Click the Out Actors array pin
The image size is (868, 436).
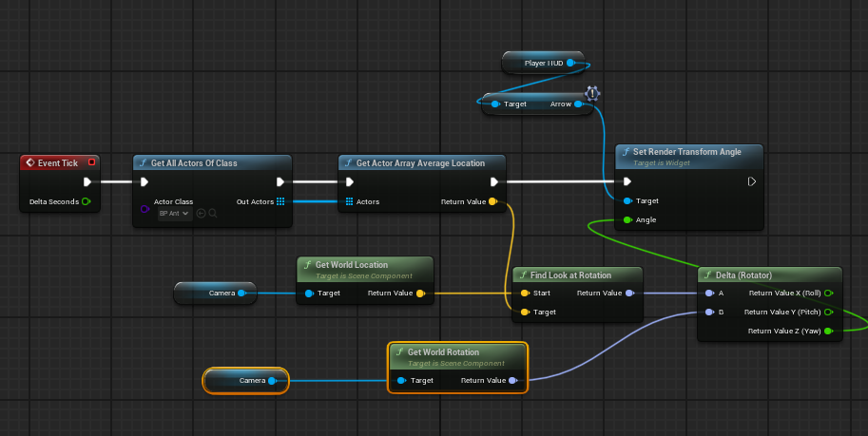(x=280, y=201)
